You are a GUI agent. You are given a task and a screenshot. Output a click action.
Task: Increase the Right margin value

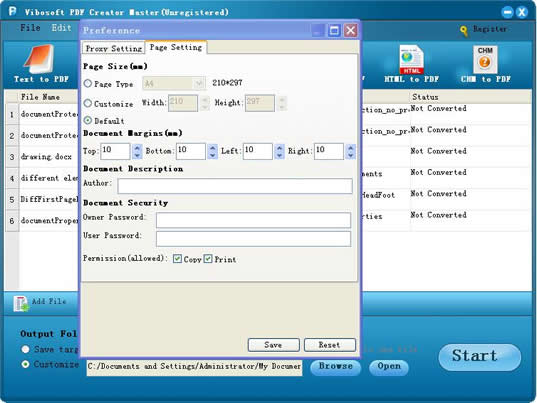pyautogui.click(x=350, y=148)
